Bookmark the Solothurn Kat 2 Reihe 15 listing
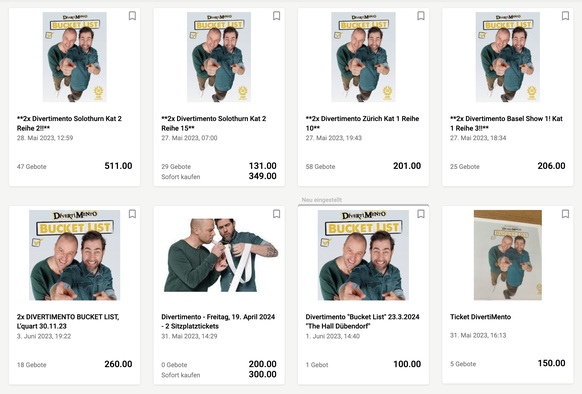This screenshot has height=394, width=582. click(x=277, y=16)
